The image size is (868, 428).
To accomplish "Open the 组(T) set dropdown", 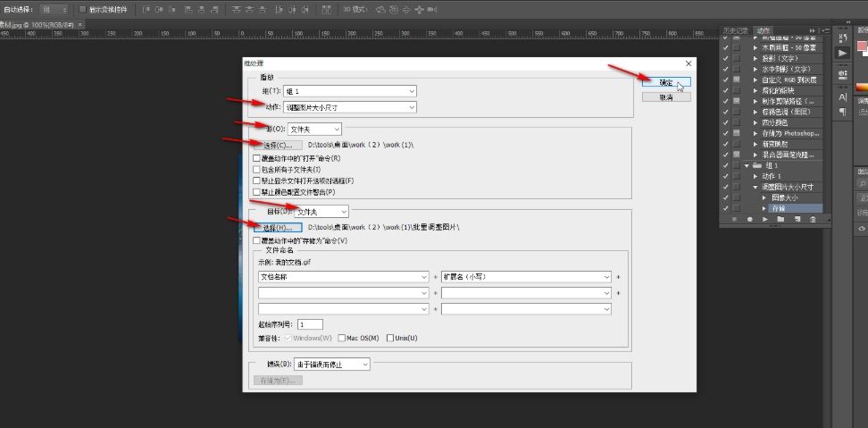I will pyautogui.click(x=349, y=91).
